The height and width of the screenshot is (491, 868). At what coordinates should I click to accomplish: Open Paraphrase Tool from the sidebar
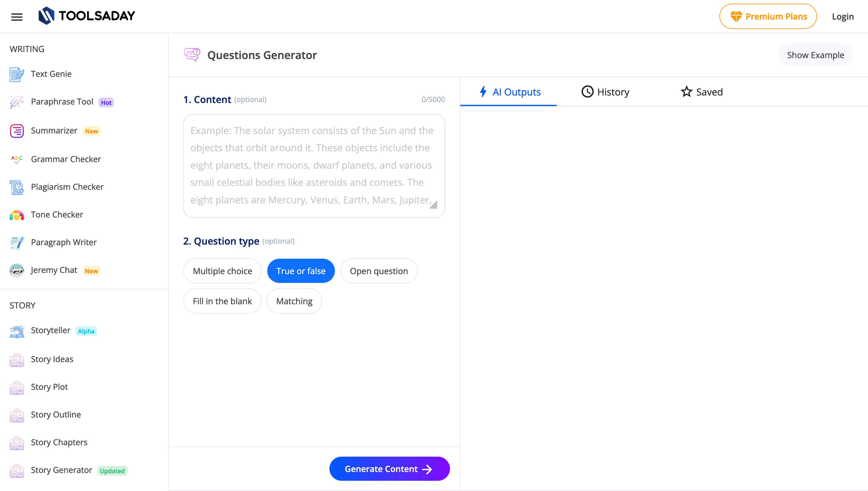click(62, 102)
